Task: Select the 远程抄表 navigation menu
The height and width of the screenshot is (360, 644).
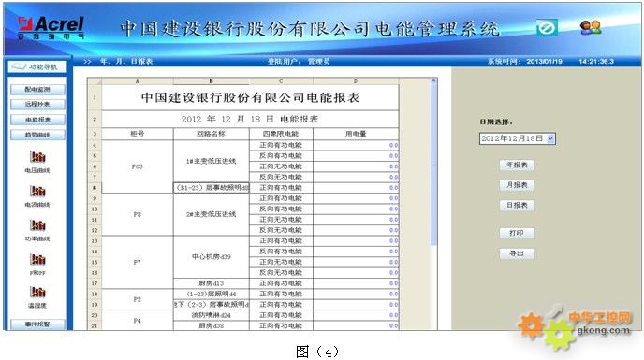Action: click(x=37, y=105)
